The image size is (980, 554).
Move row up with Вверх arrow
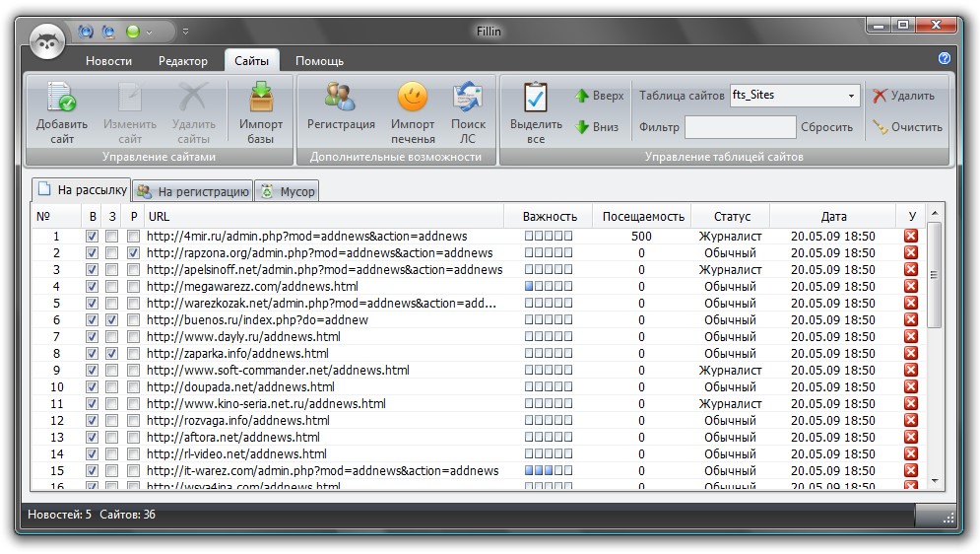(x=599, y=96)
